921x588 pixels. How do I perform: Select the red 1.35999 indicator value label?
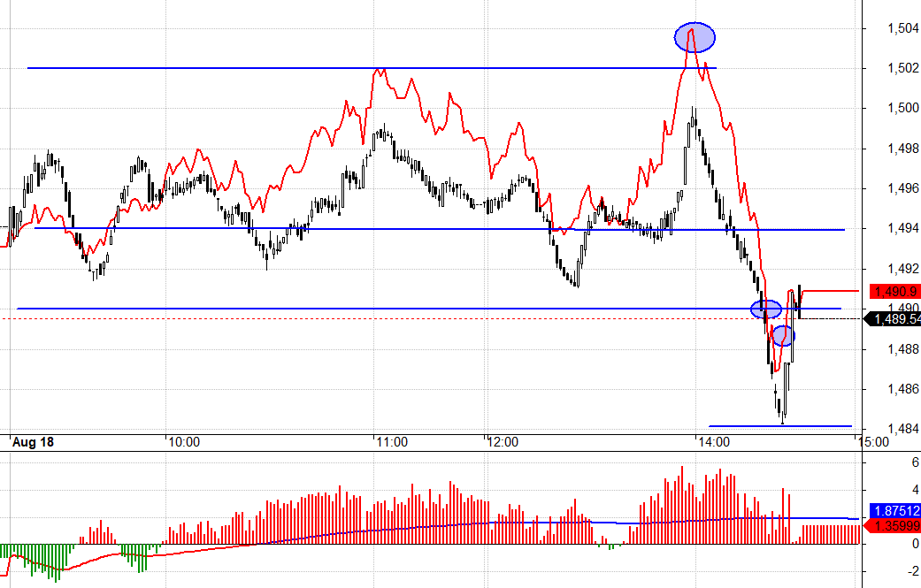(x=894, y=526)
